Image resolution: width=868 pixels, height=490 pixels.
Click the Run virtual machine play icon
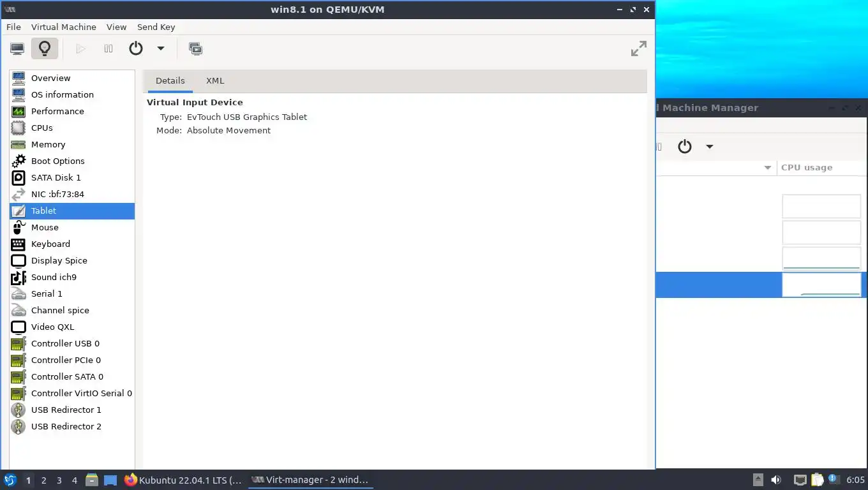80,48
